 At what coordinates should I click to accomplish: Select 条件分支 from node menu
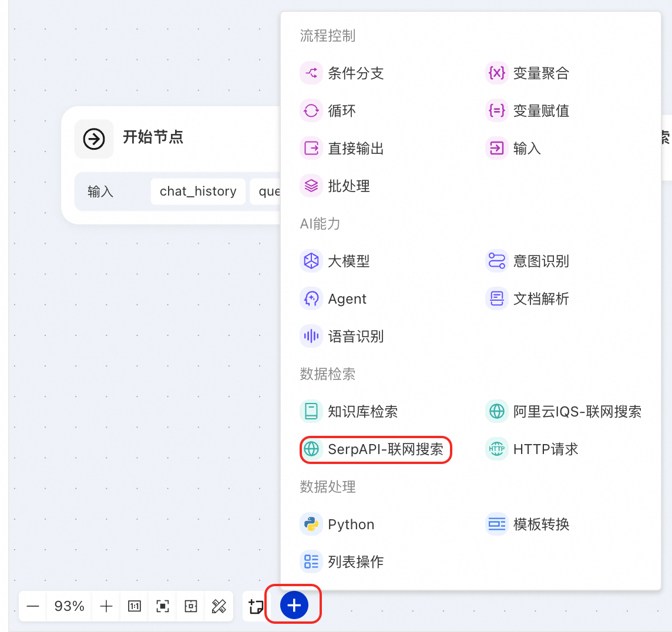tap(342, 73)
